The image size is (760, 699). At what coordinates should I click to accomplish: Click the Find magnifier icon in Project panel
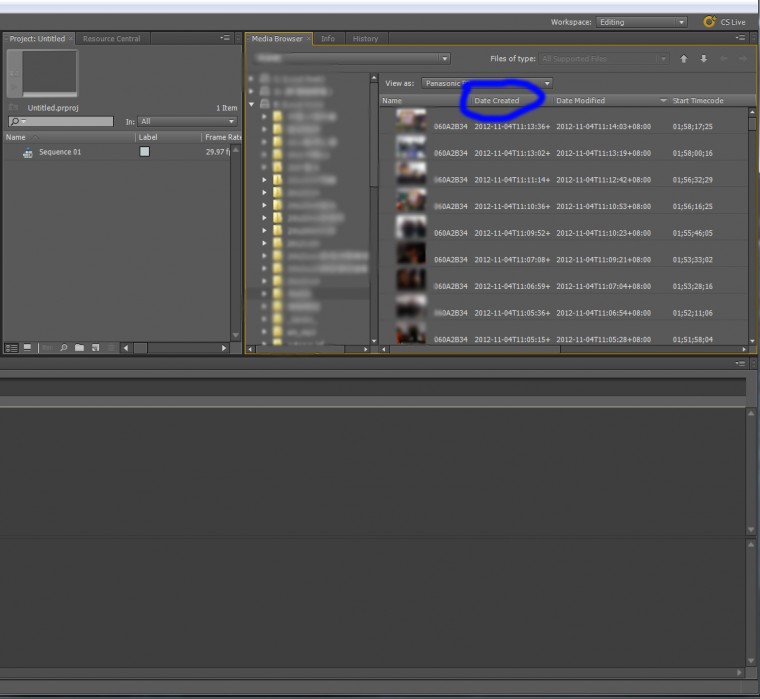[63, 348]
